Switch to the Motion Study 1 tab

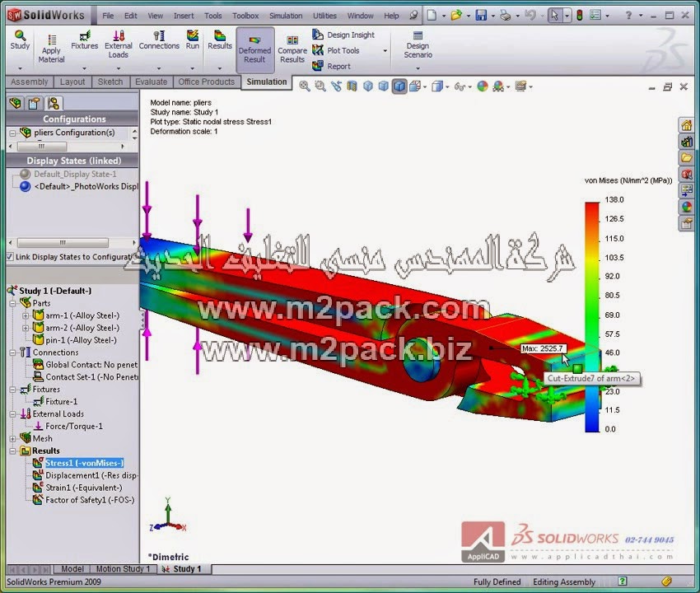[124, 569]
